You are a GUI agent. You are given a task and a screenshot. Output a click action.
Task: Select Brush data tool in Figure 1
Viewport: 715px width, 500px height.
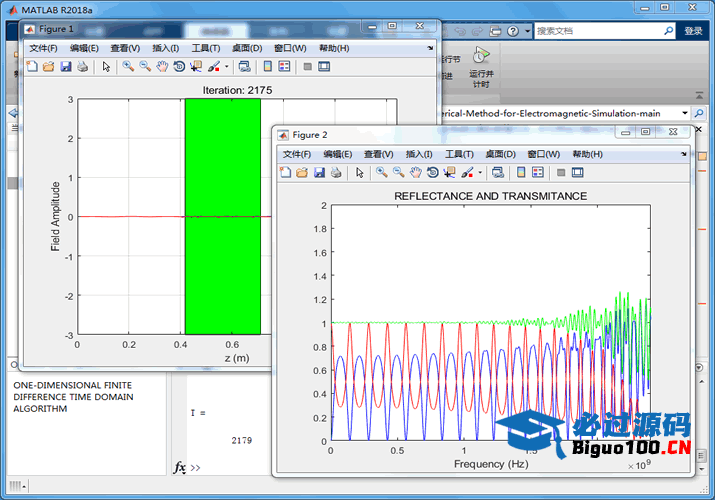pyautogui.click(x=213, y=67)
